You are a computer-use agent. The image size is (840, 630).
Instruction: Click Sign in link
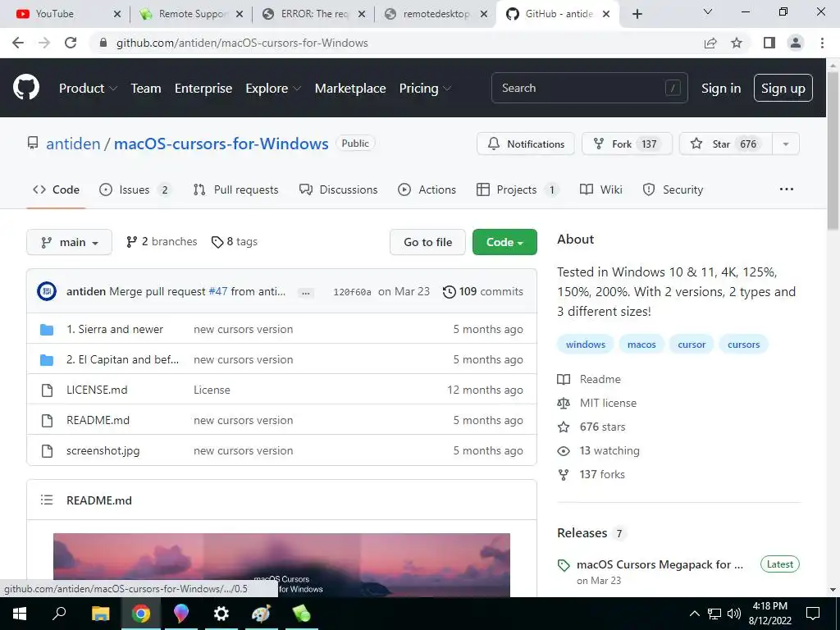[x=721, y=89]
